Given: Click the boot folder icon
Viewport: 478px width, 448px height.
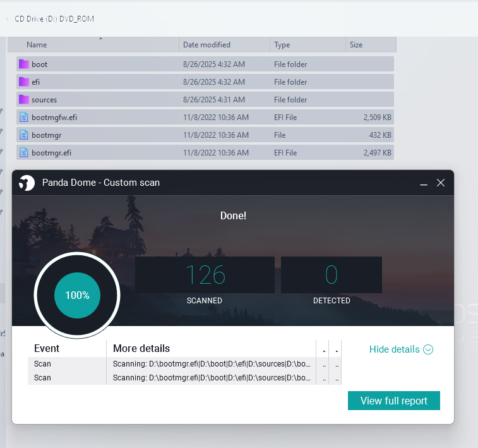Looking at the screenshot, I should pos(24,64).
